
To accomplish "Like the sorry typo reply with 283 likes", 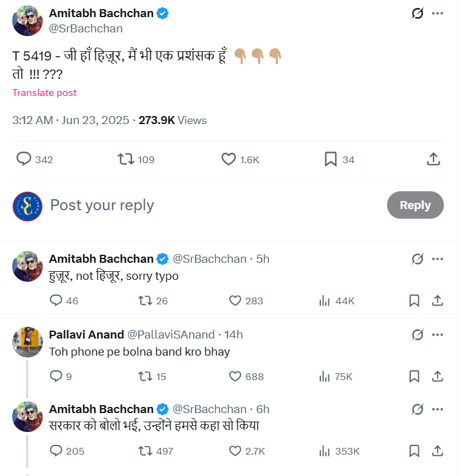I will 236,301.
